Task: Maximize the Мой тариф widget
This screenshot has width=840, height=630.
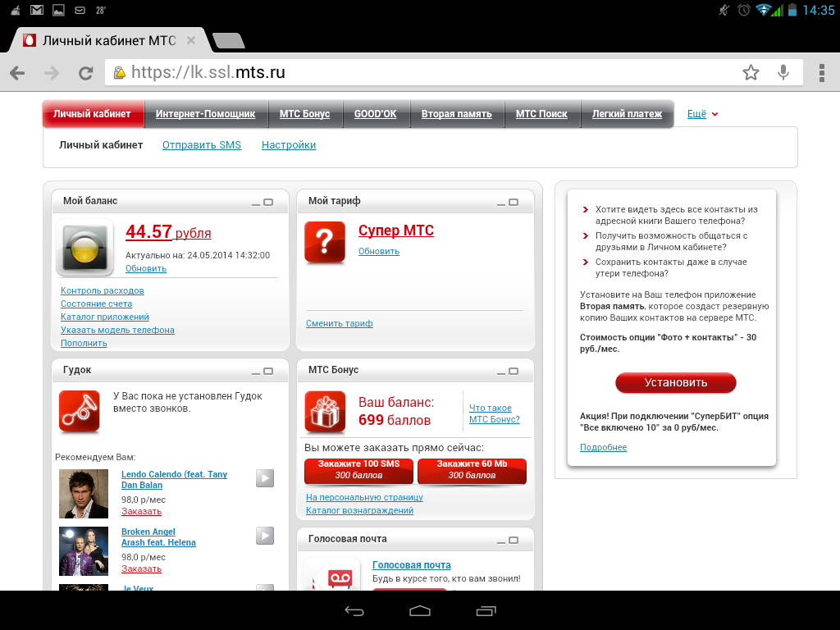Action: click(514, 202)
